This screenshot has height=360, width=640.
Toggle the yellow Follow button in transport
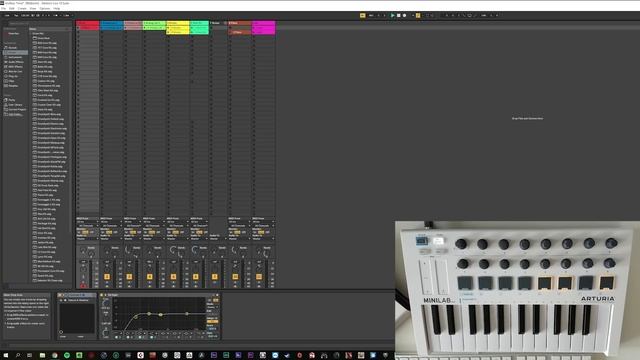(x=362, y=16)
